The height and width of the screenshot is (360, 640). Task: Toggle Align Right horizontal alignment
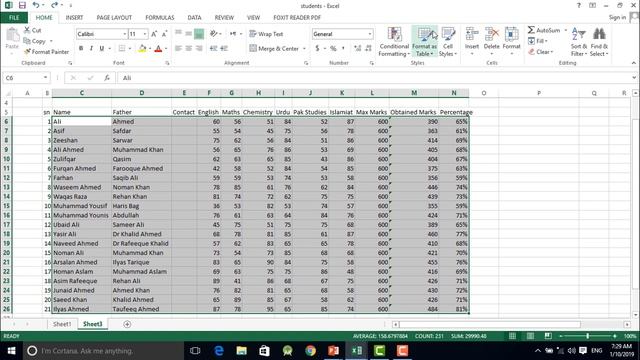pyautogui.click(x=199, y=49)
